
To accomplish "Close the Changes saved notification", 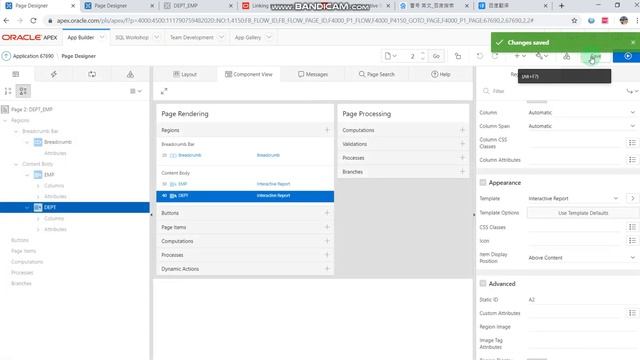I will pos(633,42).
